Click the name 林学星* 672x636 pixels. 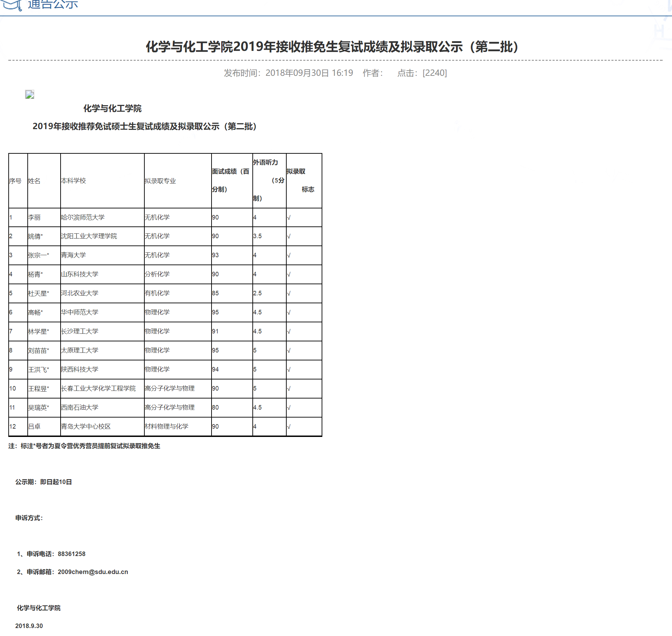(38, 331)
